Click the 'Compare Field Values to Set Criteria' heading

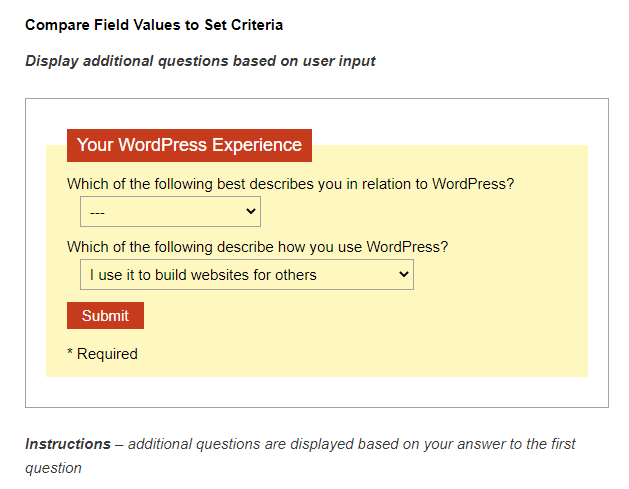point(153,24)
